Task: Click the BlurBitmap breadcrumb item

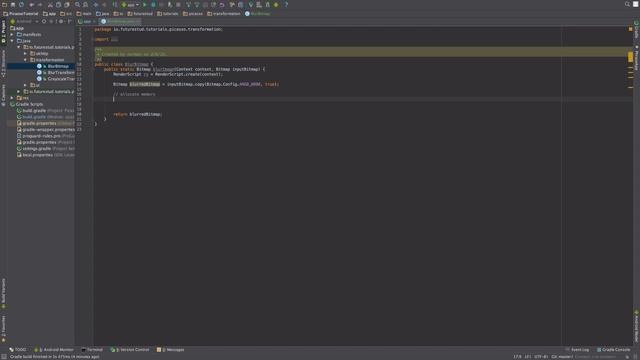Action: (x=258, y=13)
